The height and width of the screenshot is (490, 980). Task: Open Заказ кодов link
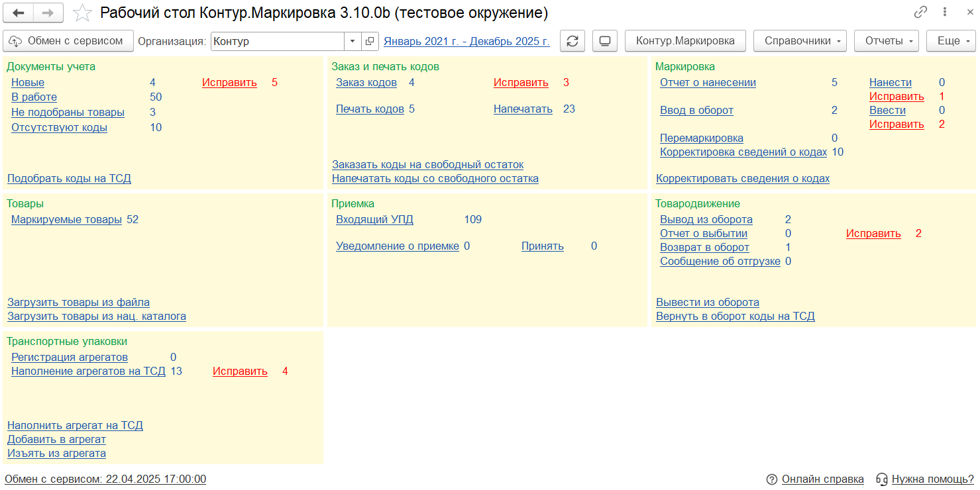366,83
